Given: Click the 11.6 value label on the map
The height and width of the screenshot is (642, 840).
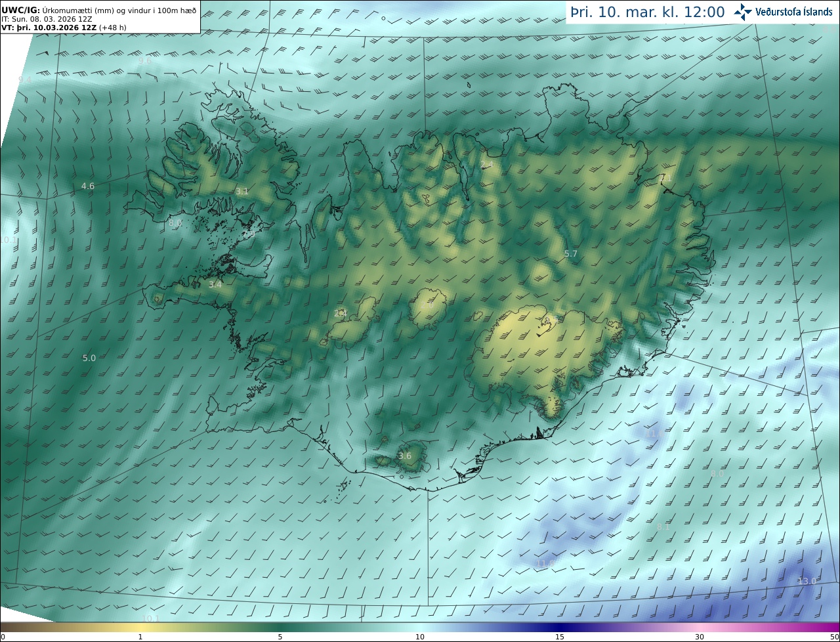Looking at the screenshot, I should (545, 564).
